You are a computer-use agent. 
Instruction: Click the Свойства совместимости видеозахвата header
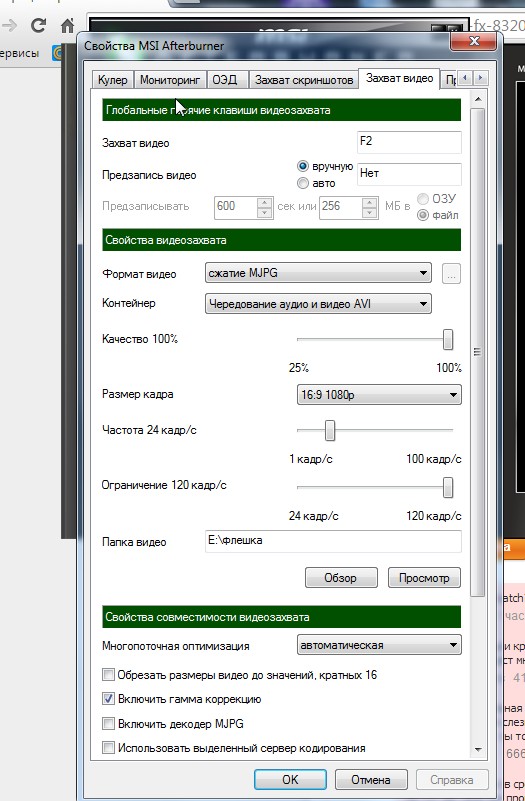[x=281, y=617]
